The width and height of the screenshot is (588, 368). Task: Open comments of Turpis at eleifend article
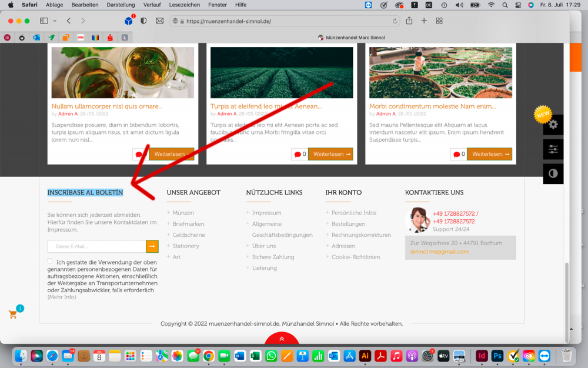click(x=300, y=154)
